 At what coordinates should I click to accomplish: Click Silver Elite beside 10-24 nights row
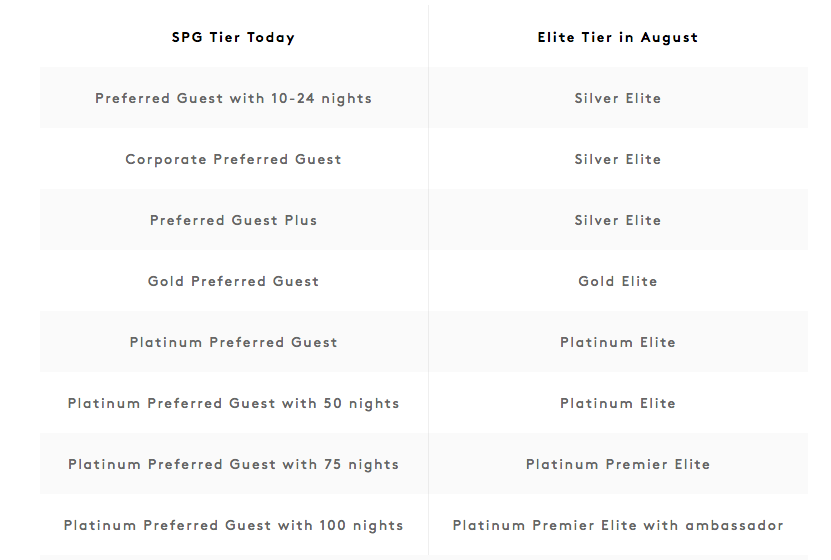(618, 99)
